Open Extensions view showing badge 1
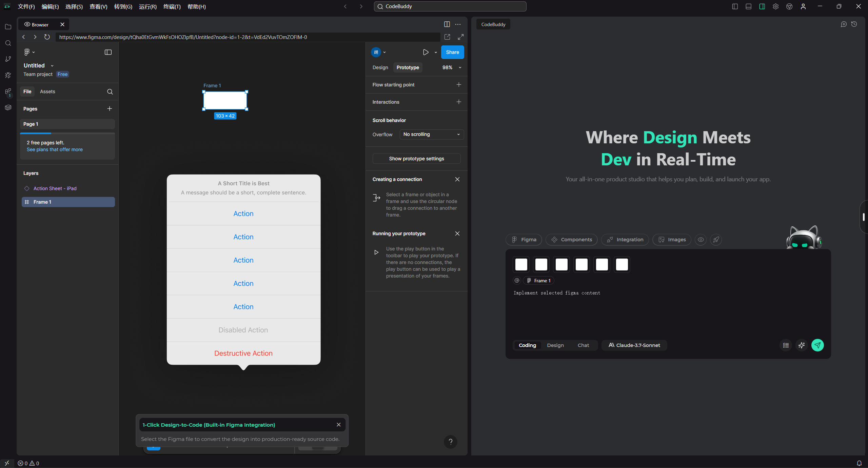Screen dimensions: 868x468 click(x=8, y=91)
